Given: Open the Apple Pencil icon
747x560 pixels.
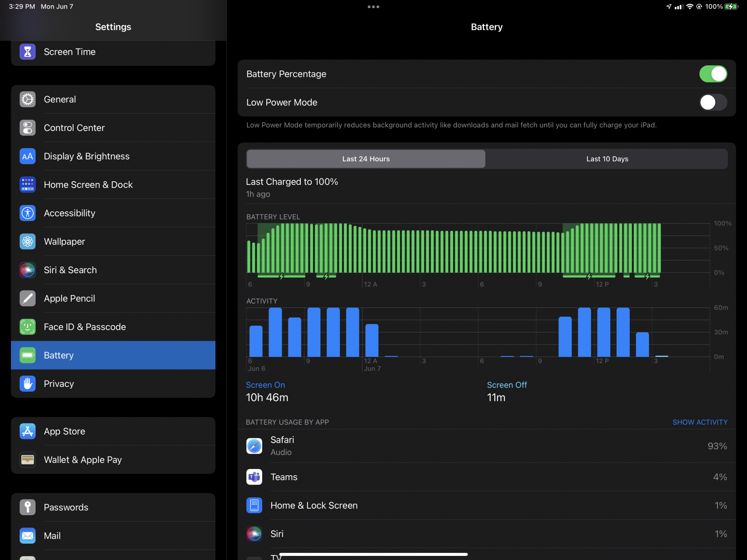Looking at the screenshot, I should pos(28,298).
